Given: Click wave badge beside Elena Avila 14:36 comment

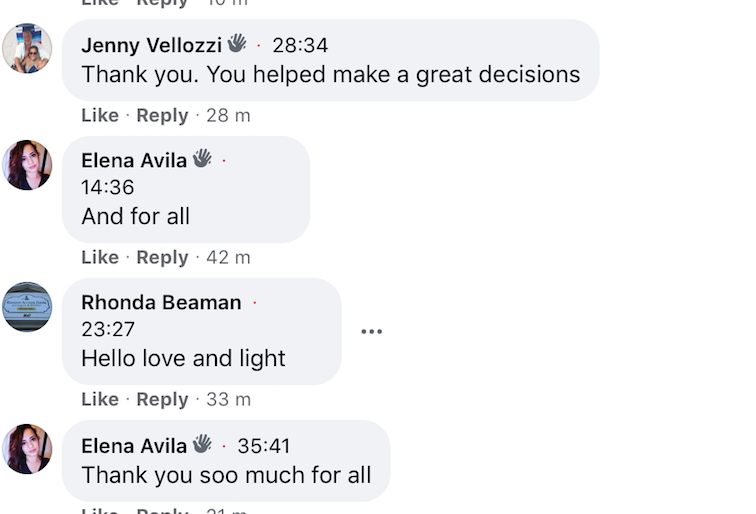Looking at the screenshot, I should point(202,158).
